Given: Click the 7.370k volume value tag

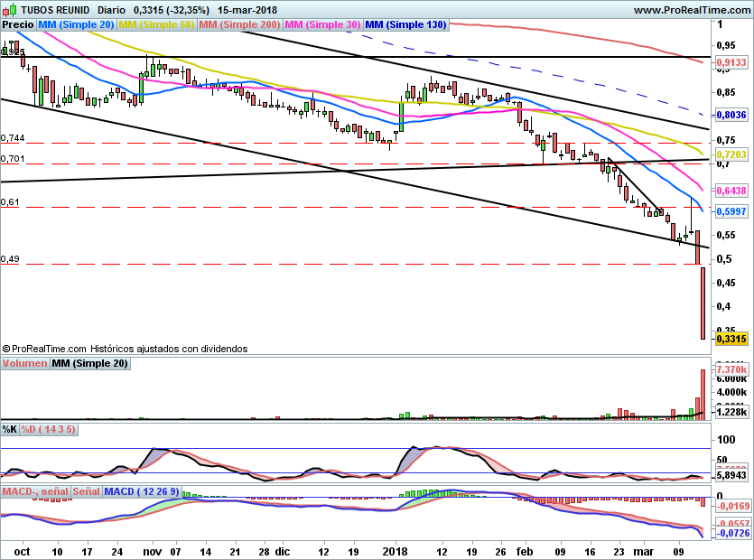Looking at the screenshot, I should pos(731,369).
